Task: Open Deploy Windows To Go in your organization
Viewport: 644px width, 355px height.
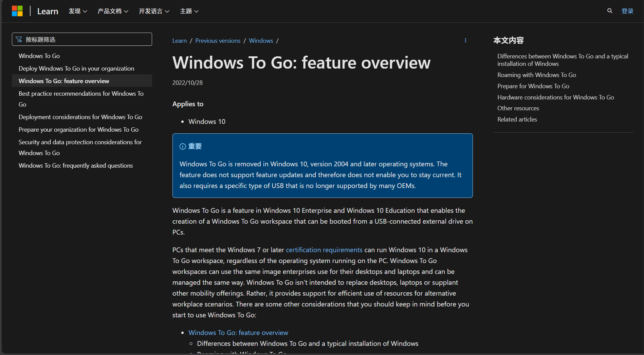Action: click(76, 68)
